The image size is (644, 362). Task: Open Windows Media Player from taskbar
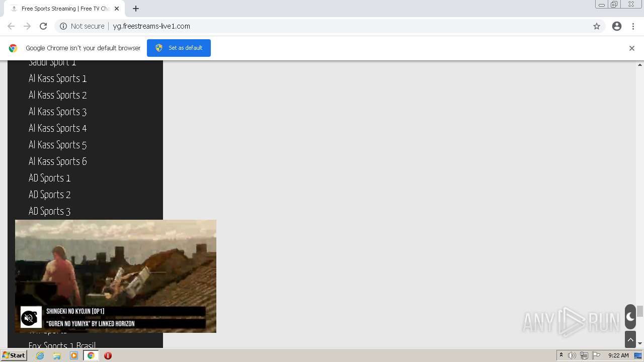tap(74, 355)
